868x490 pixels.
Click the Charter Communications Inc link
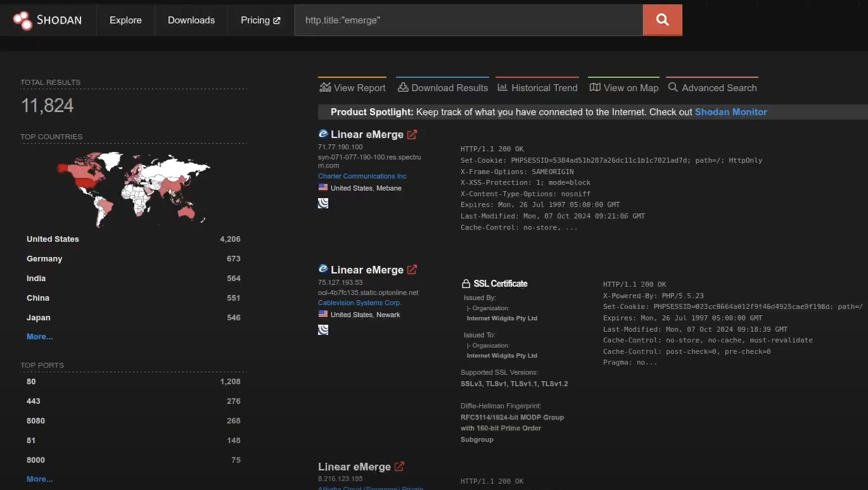(x=362, y=175)
